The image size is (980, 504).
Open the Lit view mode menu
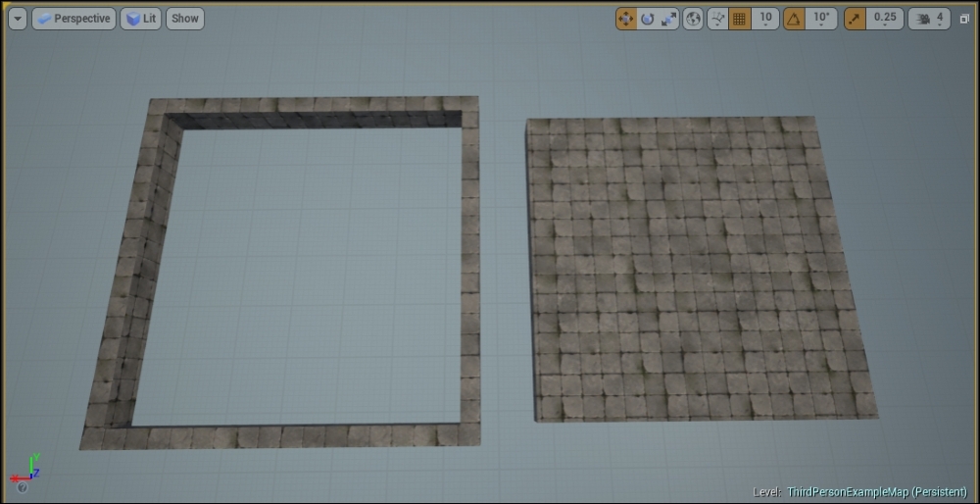point(141,19)
